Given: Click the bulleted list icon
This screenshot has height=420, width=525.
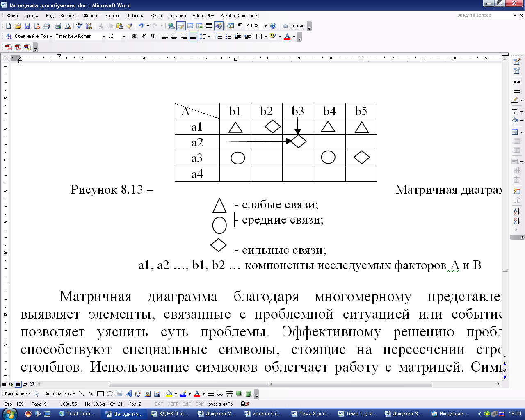Looking at the screenshot, I should click(x=228, y=37).
